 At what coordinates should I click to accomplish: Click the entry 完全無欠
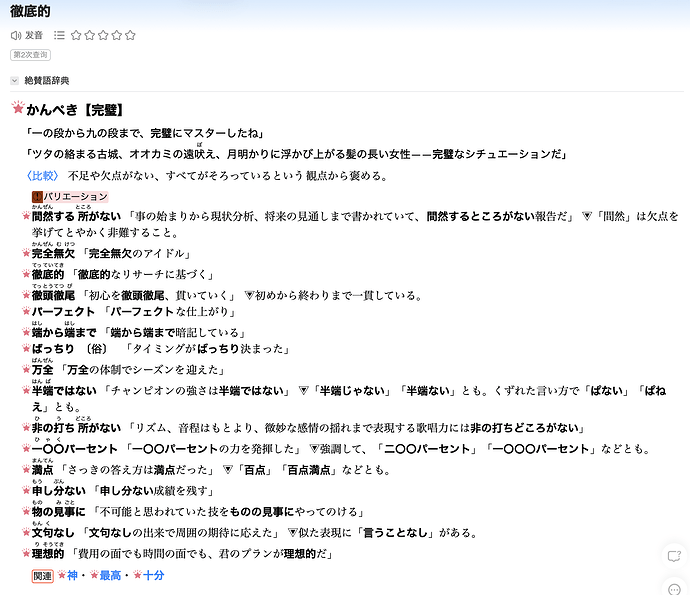click(x=53, y=253)
